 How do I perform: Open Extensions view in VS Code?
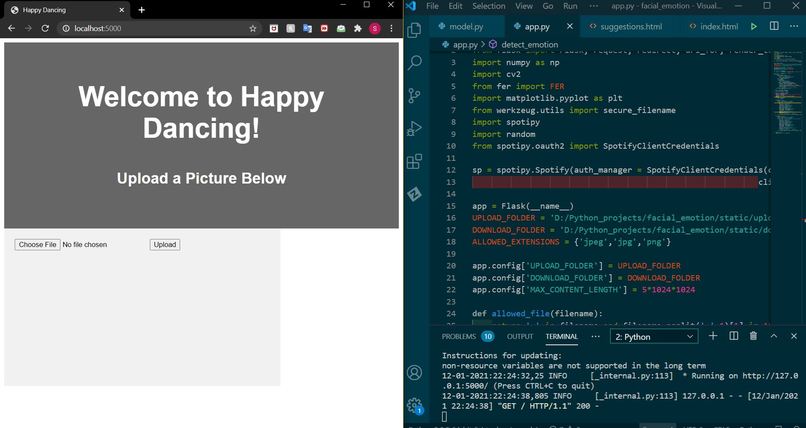tap(414, 161)
